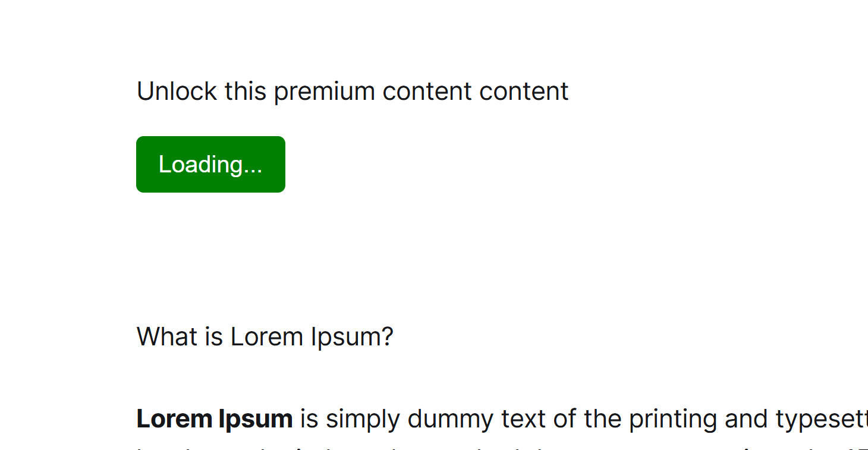
Task: Click the "Unlock this premium content" heading
Action: [352, 92]
